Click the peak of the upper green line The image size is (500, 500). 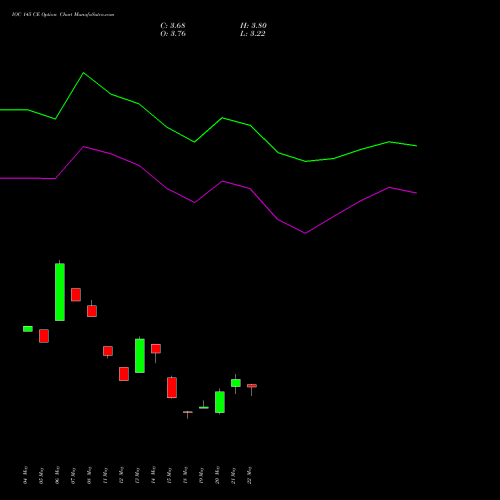[83, 73]
